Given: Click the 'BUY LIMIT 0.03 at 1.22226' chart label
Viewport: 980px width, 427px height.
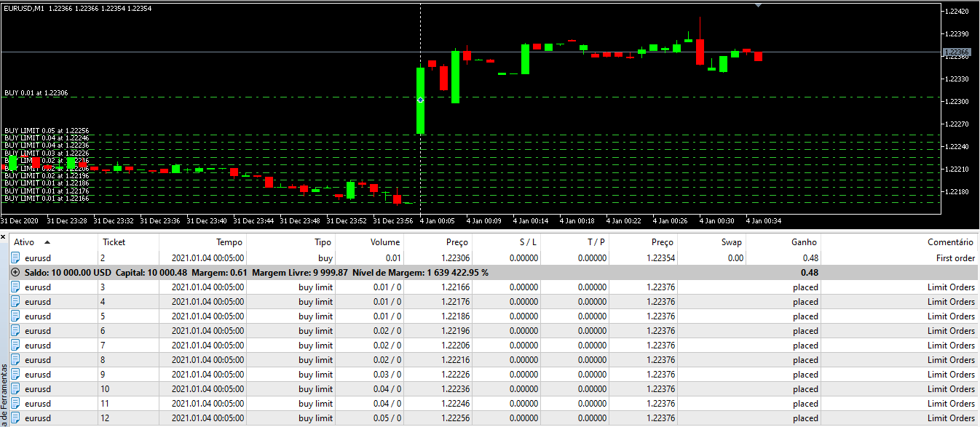Looking at the screenshot, I should tap(47, 153).
